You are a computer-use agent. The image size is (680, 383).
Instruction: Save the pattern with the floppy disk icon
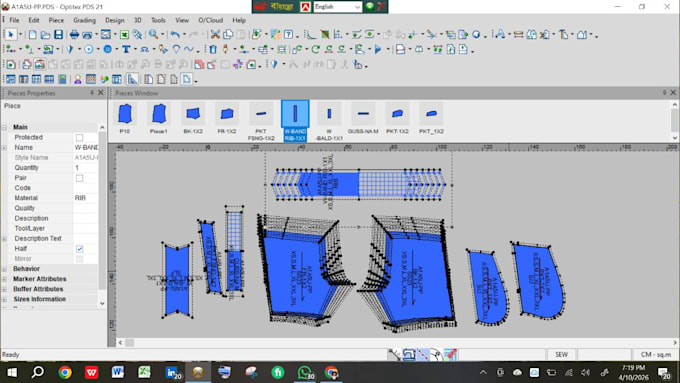pos(59,34)
